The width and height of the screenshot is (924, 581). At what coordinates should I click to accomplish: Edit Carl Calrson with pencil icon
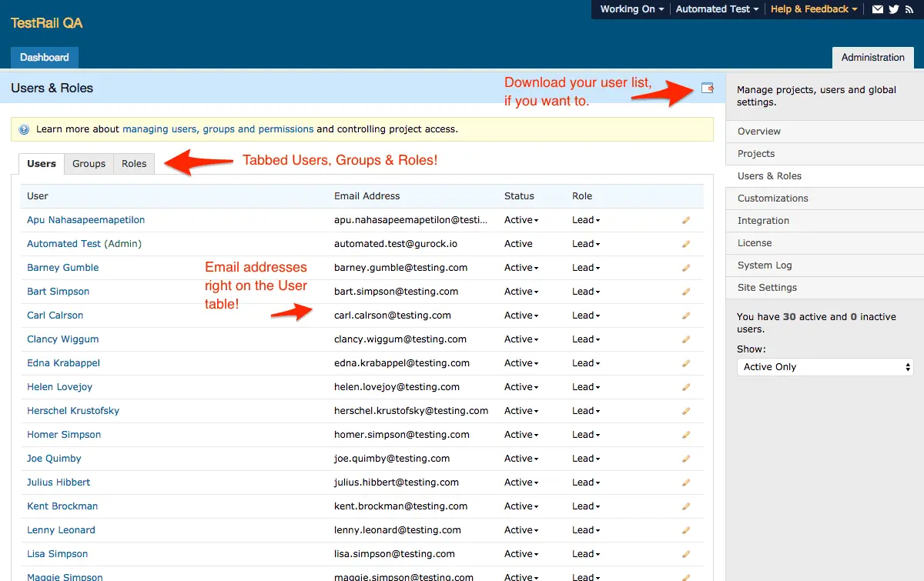tap(686, 316)
